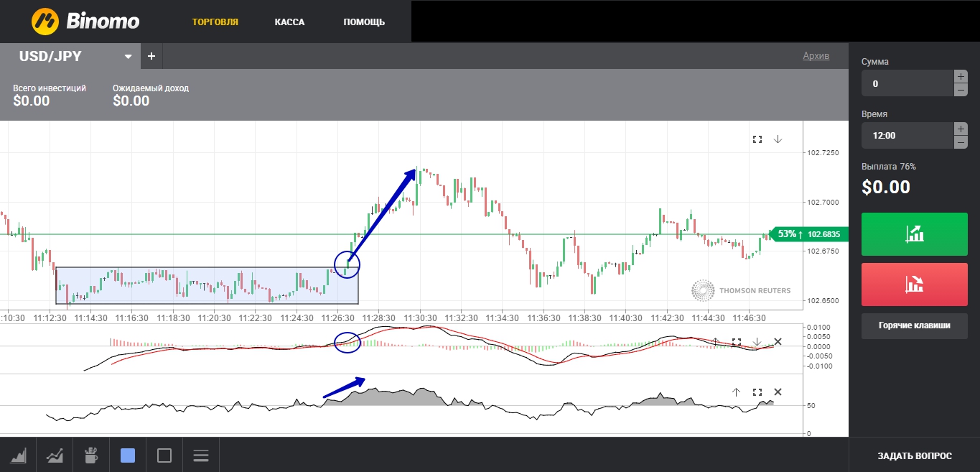The image size is (980, 472).
Task: Click the Всего инвестиций value
Action: [x=32, y=101]
